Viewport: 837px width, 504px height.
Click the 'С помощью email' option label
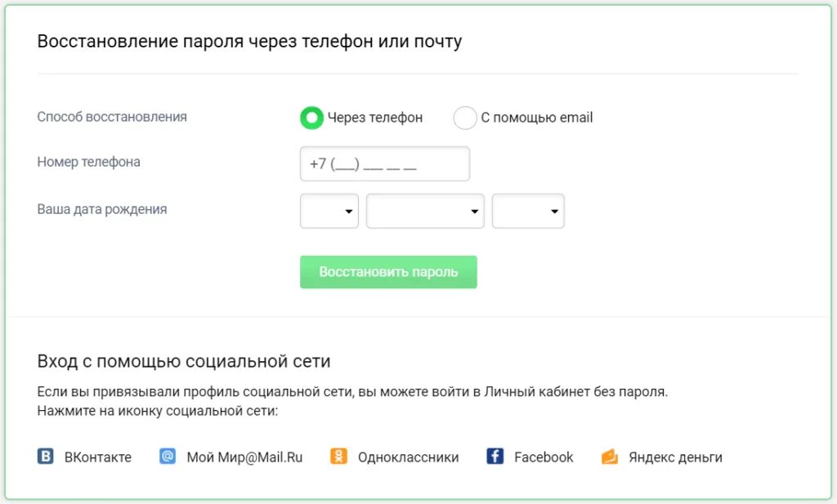(536, 118)
